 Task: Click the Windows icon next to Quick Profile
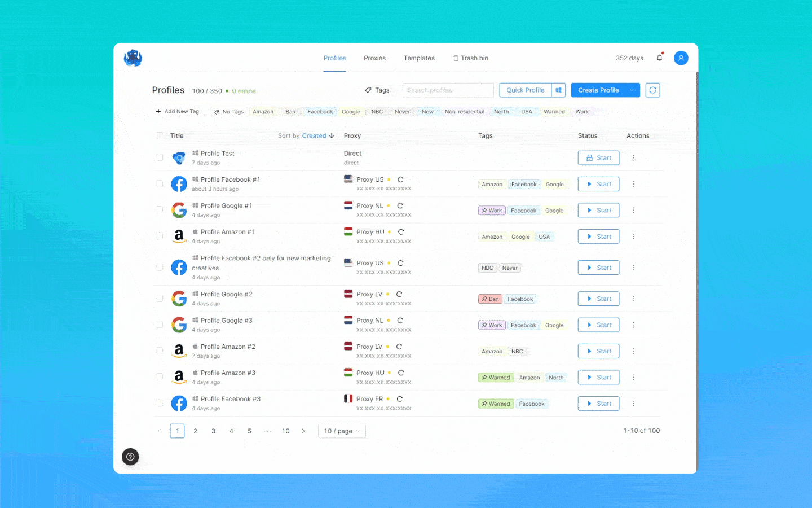558,90
